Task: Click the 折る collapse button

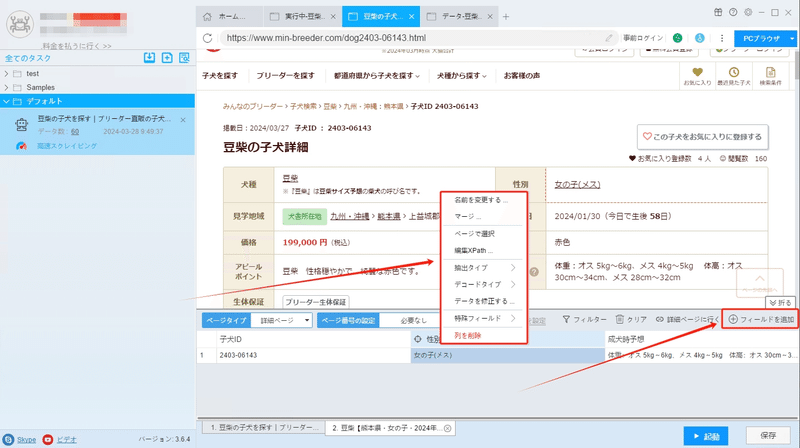Action: point(781,303)
